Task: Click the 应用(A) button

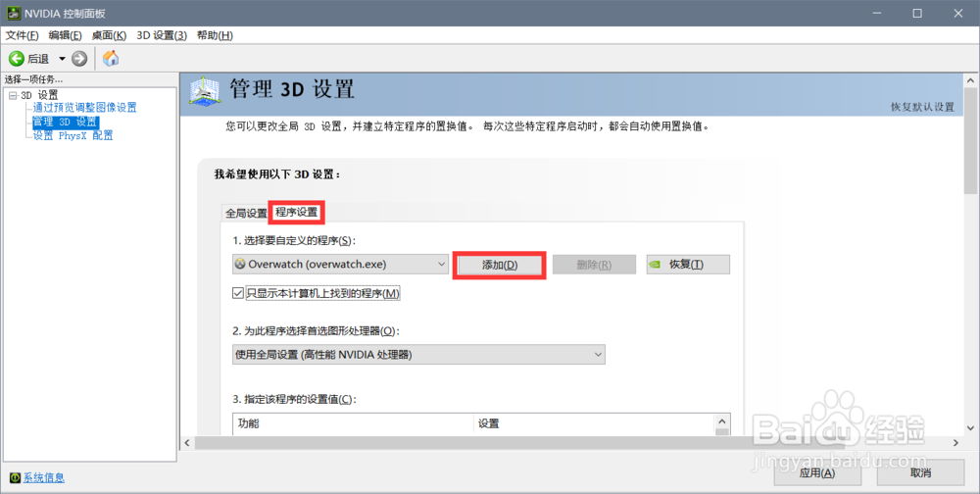Action: pos(817,473)
